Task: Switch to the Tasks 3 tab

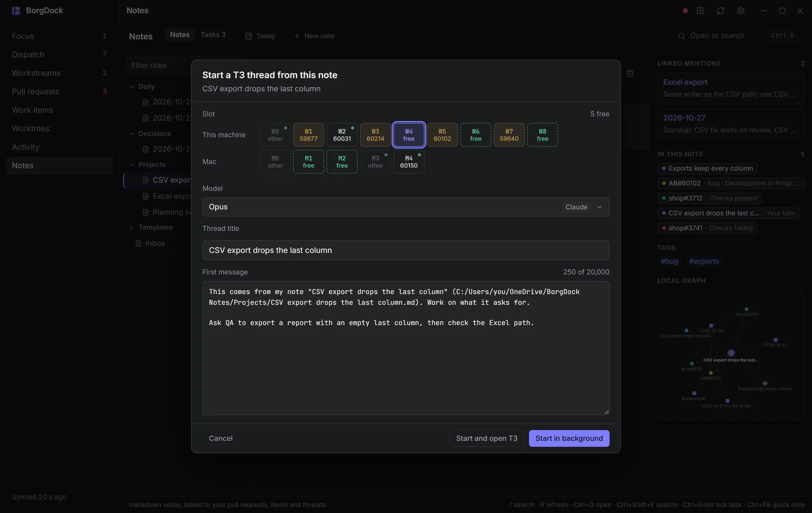Action: pos(213,35)
